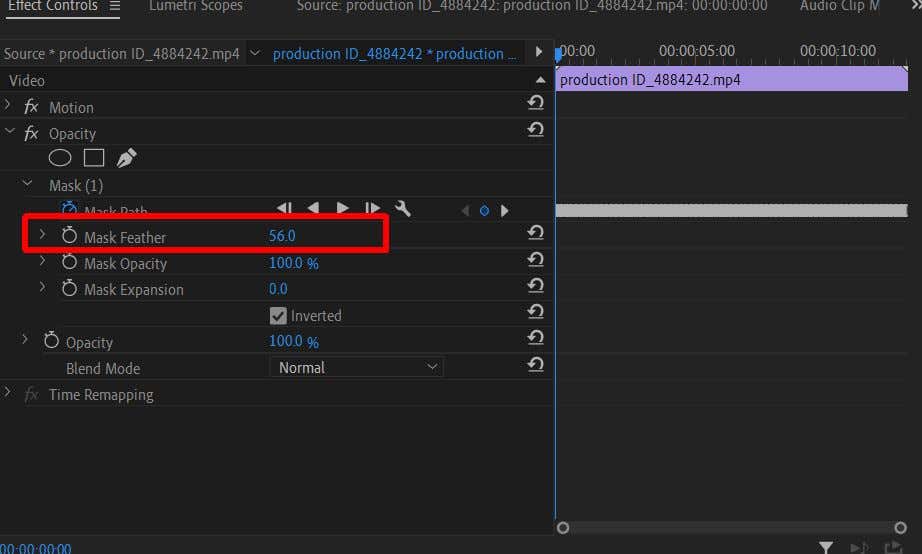Open the Effect Controls panel menu
The width and height of the screenshot is (922, 554).
115,7
